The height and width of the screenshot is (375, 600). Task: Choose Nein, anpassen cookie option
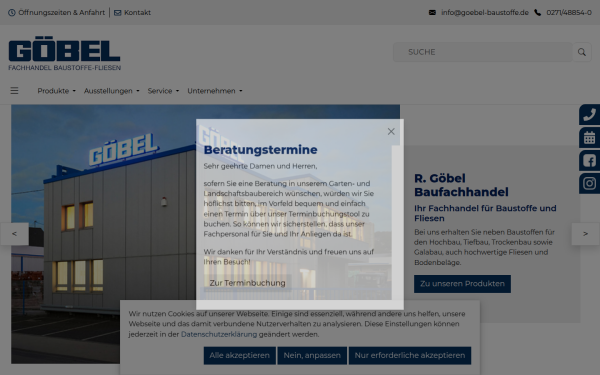312,355
